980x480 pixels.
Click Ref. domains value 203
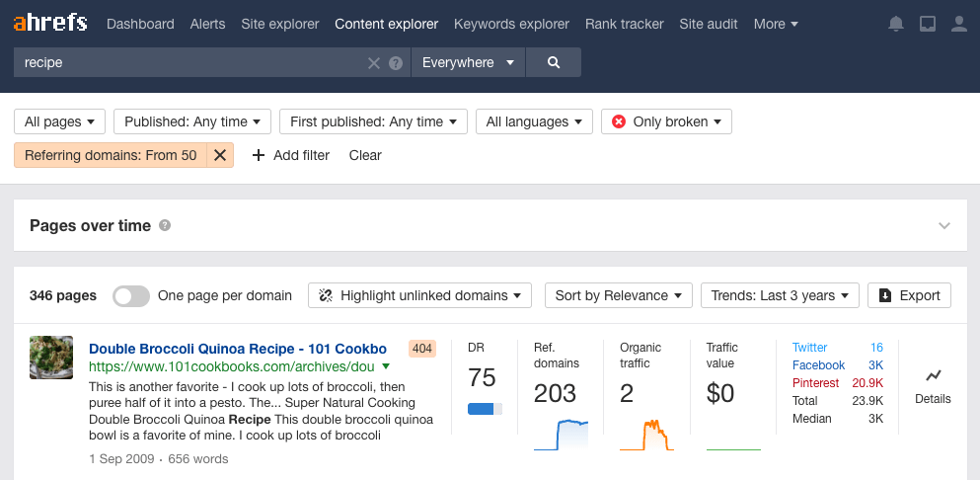coord(555,393)
